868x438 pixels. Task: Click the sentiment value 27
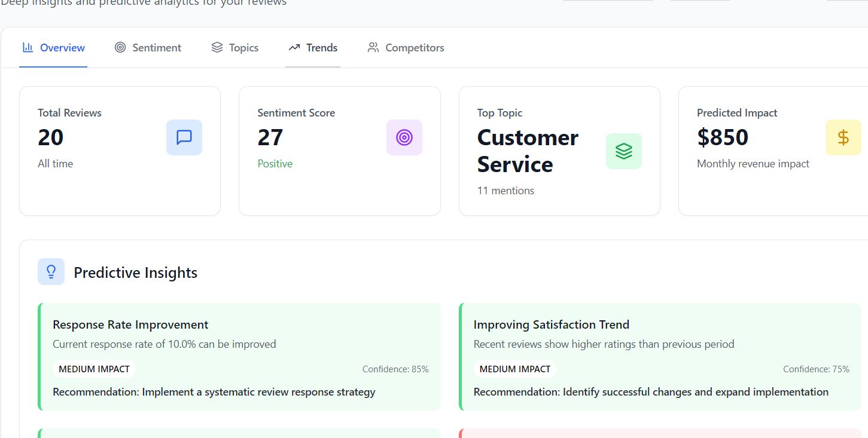270,137
